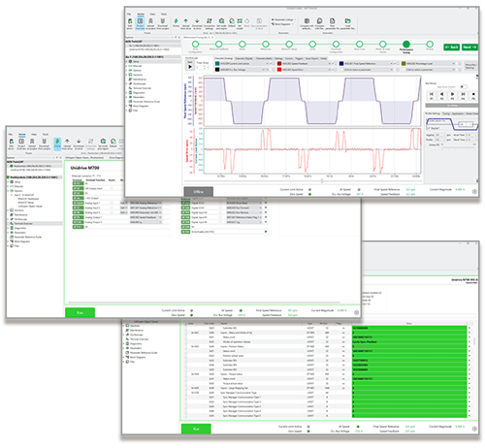Click the red color swatch for the Speed Error channel
485x448 pixels.
[279, 70]
